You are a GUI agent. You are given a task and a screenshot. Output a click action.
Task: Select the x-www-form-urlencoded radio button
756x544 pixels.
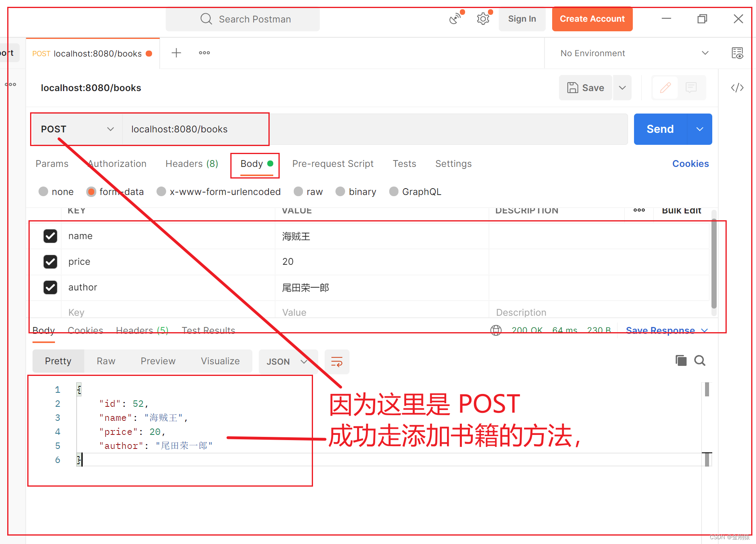click(x=161, y=192)
